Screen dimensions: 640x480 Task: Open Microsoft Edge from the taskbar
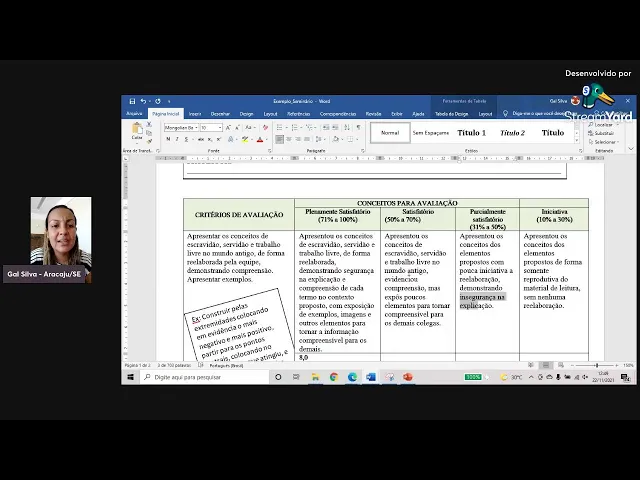(352, 377)
